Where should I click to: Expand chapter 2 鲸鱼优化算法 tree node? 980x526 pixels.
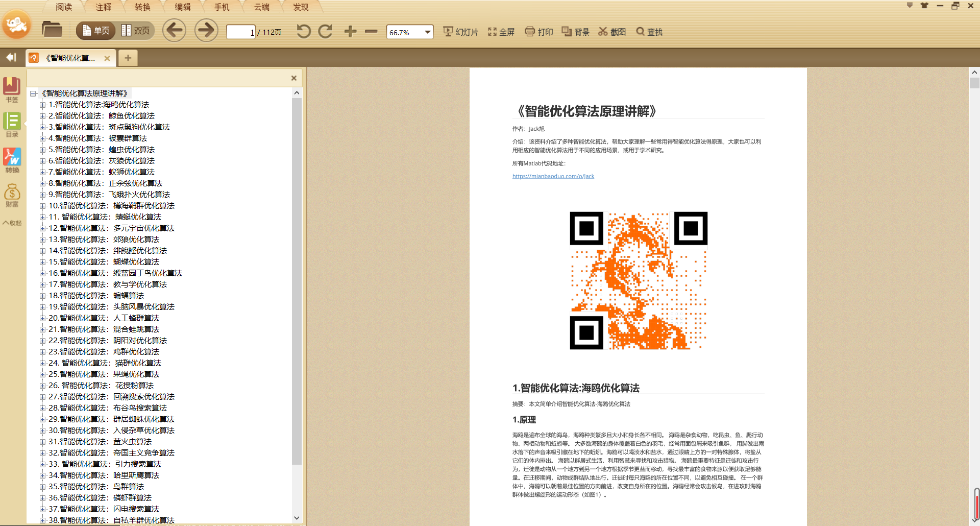point(43,116)
